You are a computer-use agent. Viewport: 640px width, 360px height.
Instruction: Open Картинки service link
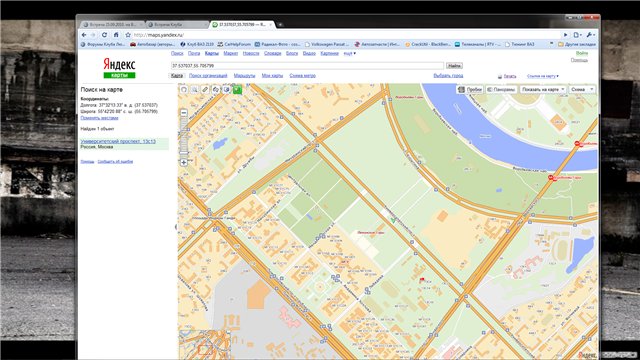[x=329, y=53]
